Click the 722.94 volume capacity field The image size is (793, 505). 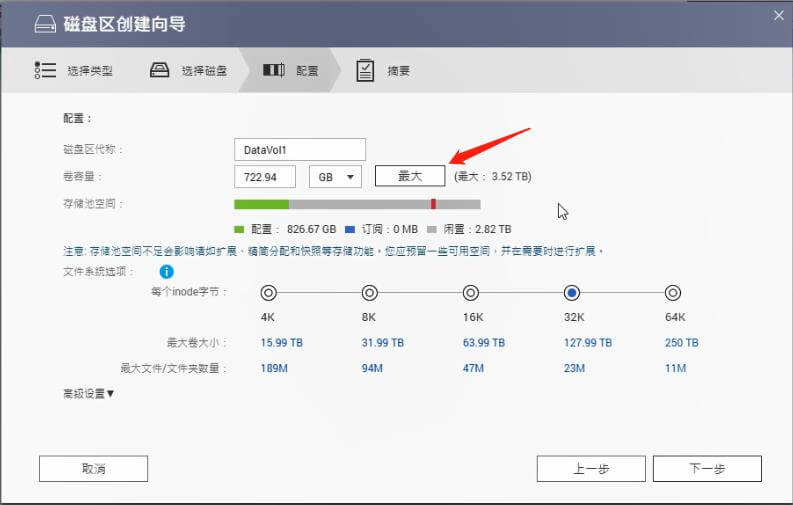(x=265, y=177)
